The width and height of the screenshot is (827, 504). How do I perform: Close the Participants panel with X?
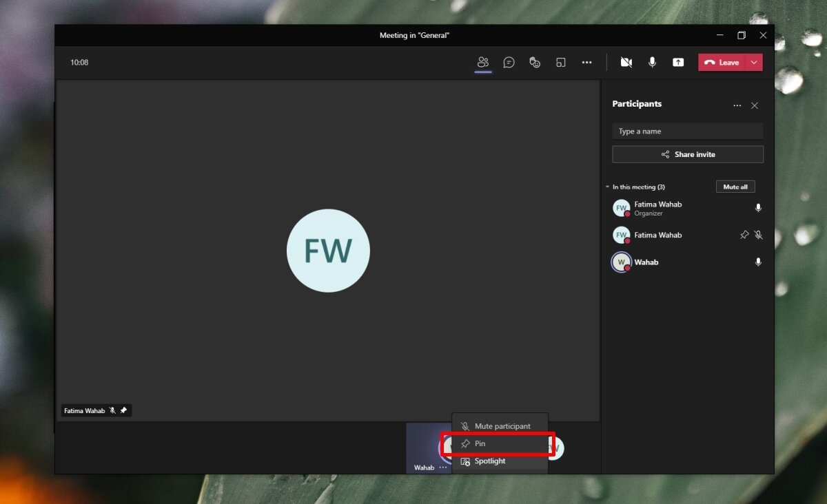pyautogui.click(x=755, y=105)
